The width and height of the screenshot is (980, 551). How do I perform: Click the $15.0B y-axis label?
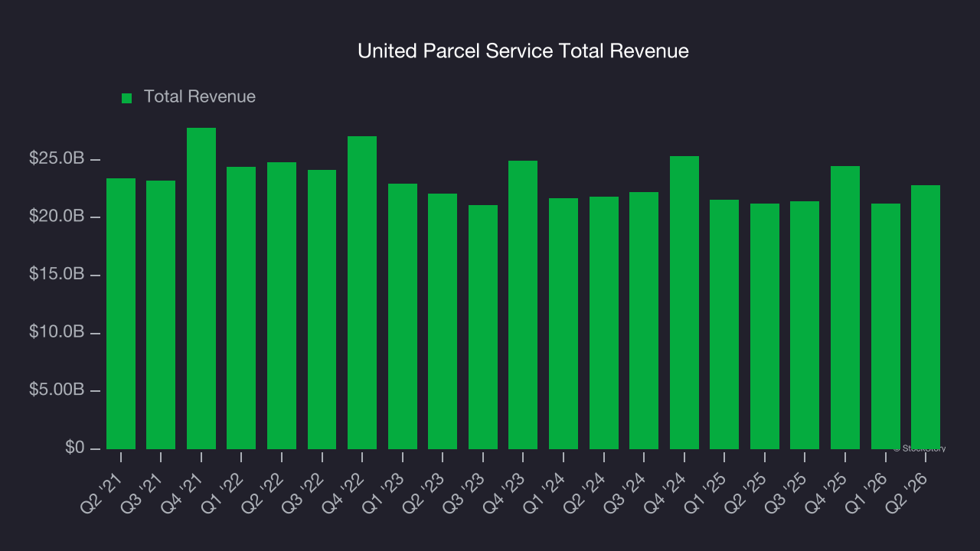click(57, 275)
